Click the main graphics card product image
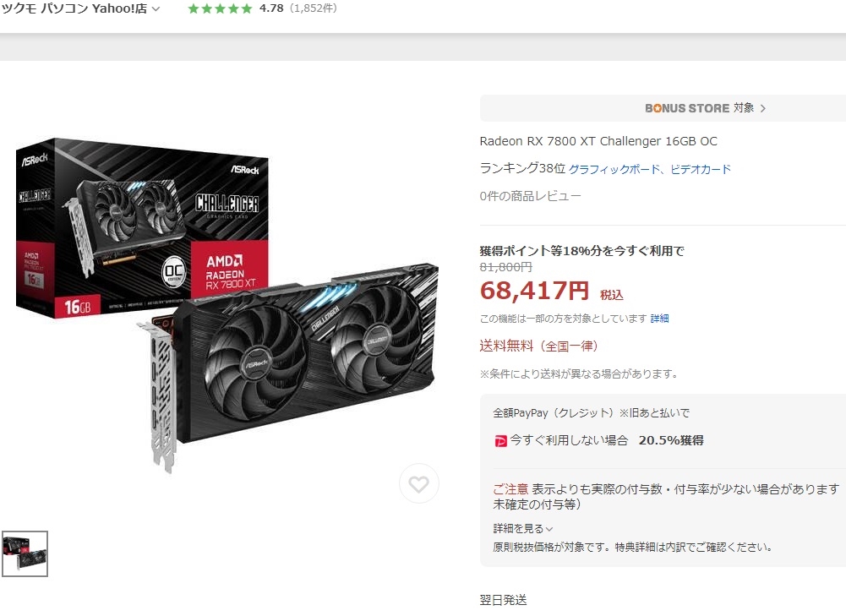 tap(227, 305)
